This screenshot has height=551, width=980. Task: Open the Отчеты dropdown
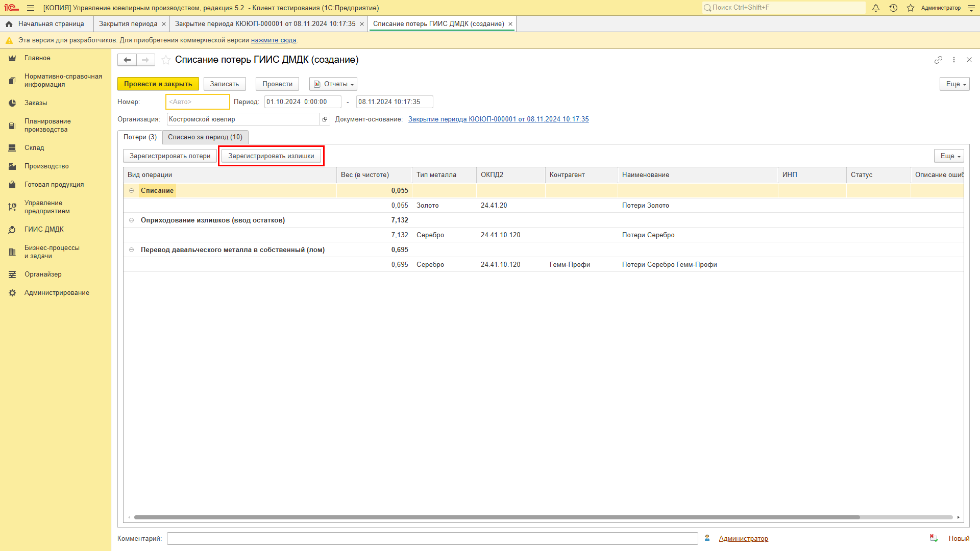(333, 84)
